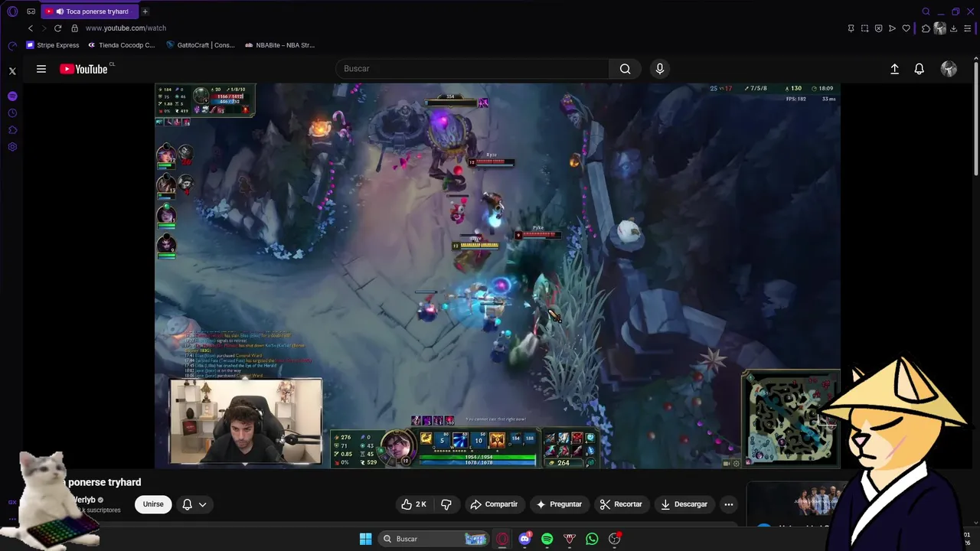Open Extensions cube in the sidebar
The image size is (980, 551).
12,130
